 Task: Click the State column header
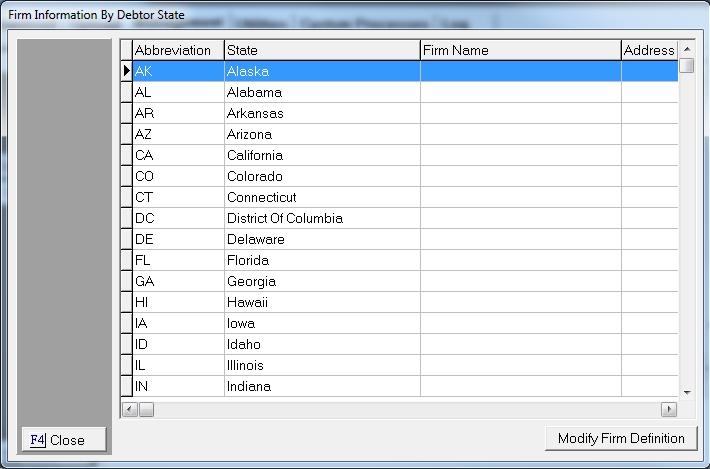[321, 50]
